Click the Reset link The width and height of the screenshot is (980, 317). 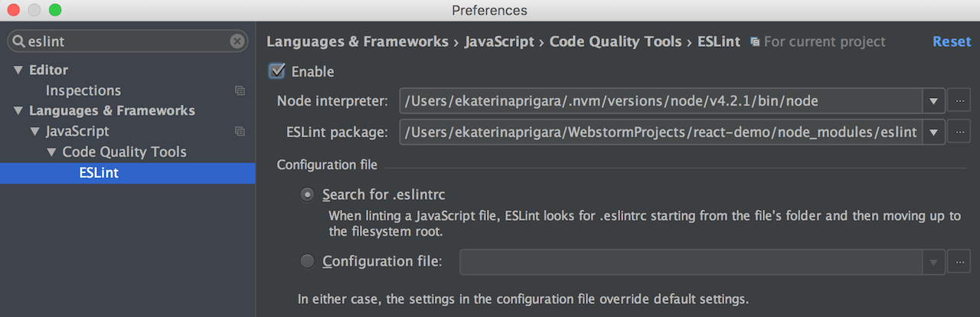951,41
